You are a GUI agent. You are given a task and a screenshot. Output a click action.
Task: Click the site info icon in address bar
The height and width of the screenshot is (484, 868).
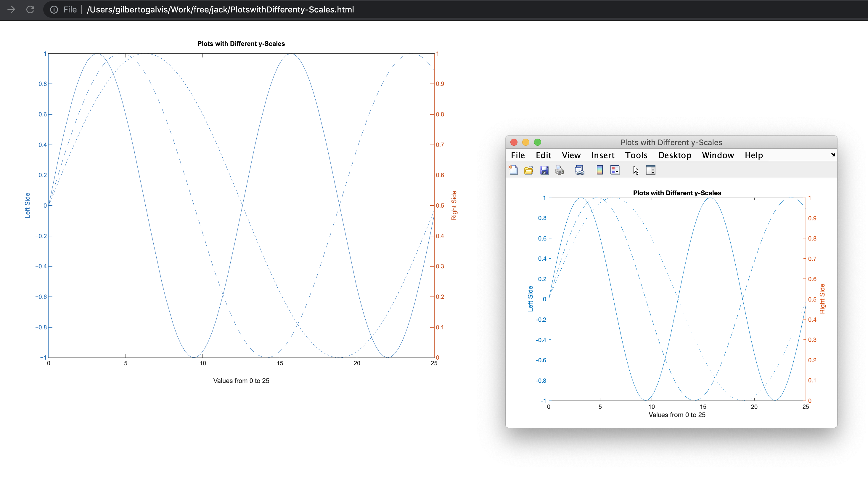pyautogui.click(x=54, y=9)
